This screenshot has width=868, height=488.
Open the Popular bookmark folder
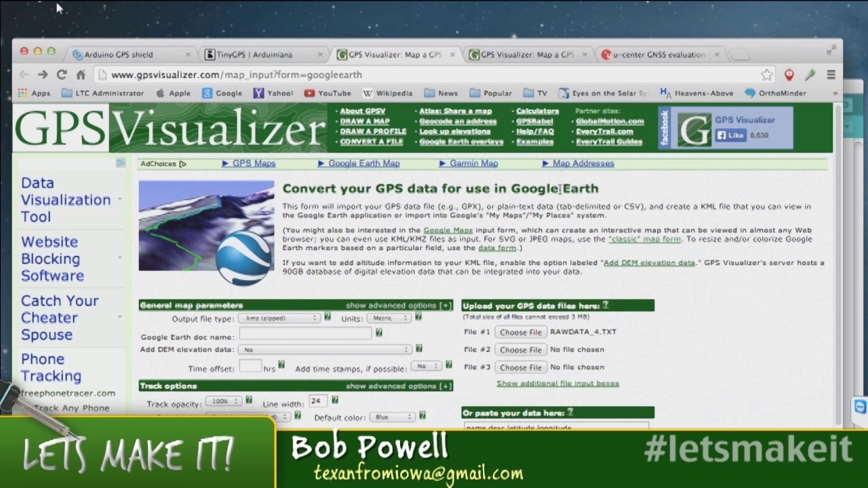[x=490, y=93]
